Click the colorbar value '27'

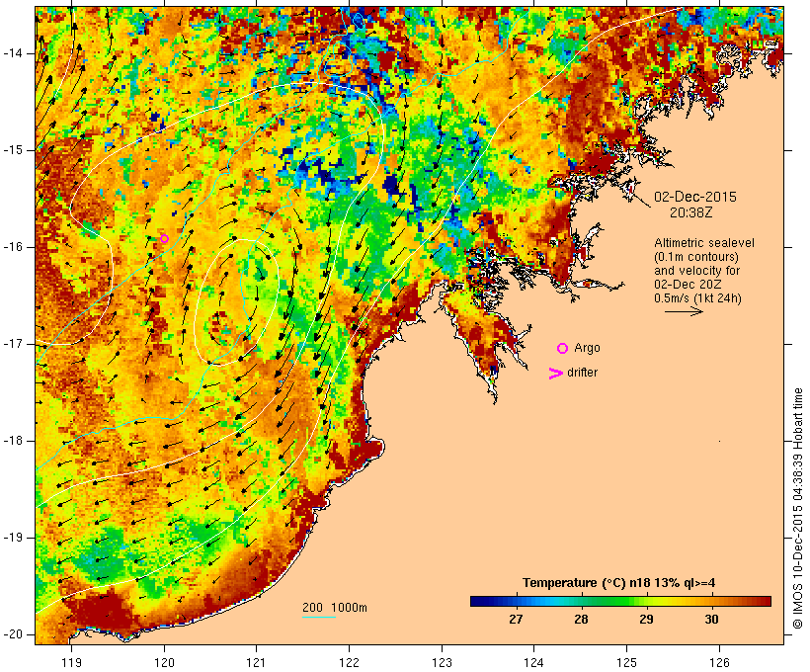(x=516, y=619)
